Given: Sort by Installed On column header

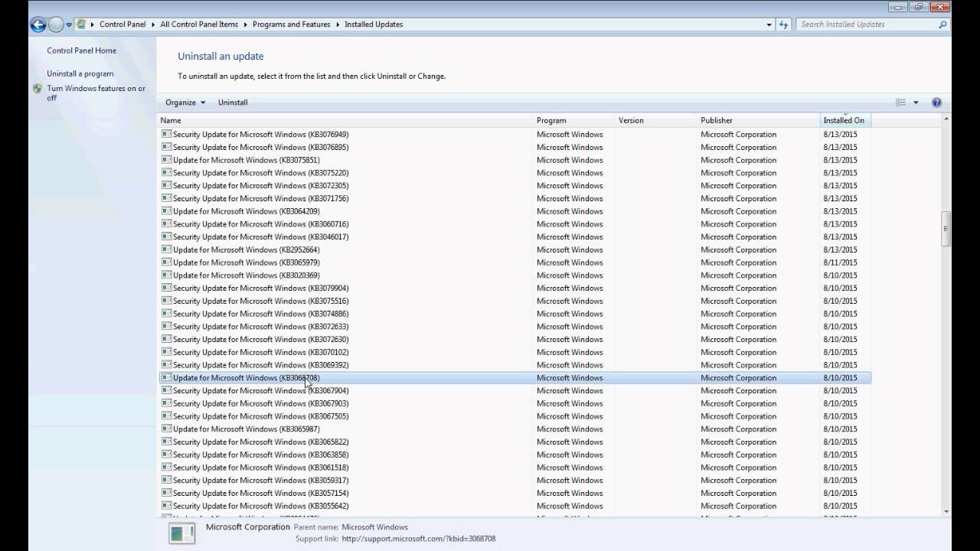Looking at the screenshot, I should click(845, 120).
